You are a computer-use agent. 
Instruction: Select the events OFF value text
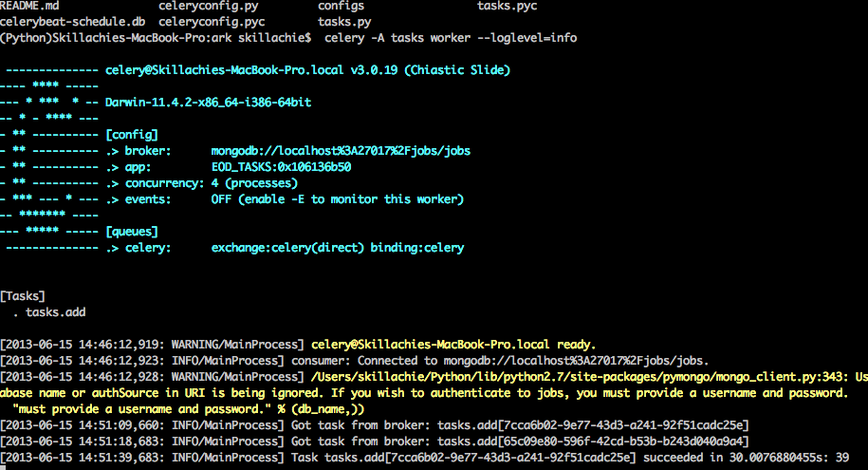pos(337,199)
